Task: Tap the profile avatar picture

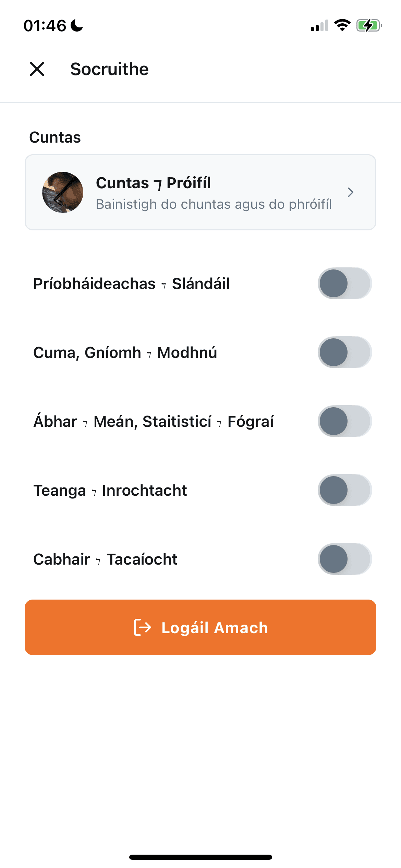Action: 63,192
